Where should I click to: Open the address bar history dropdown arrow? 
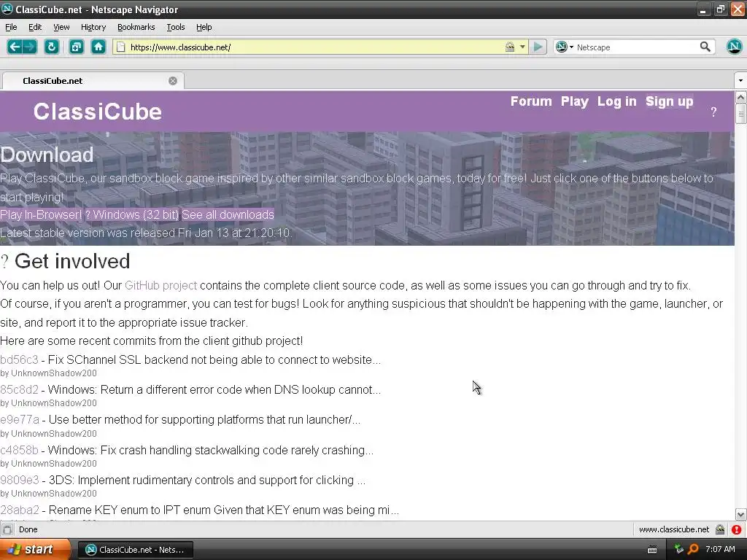[x=522, y=47]
